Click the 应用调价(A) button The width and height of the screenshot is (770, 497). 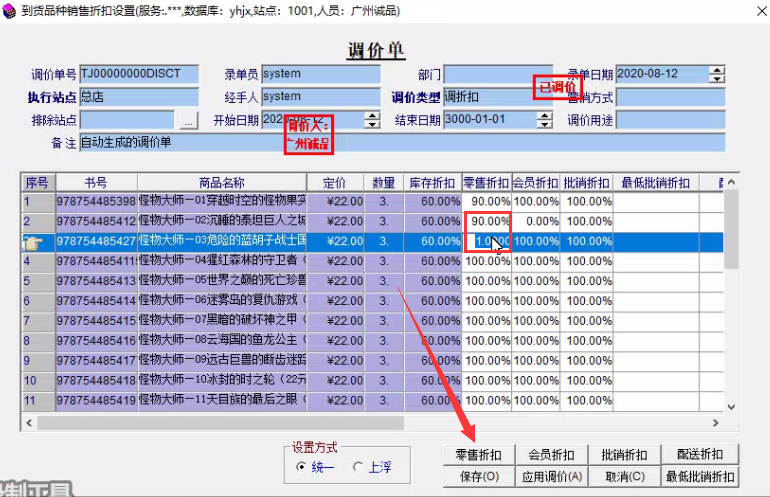coord(551,476)
